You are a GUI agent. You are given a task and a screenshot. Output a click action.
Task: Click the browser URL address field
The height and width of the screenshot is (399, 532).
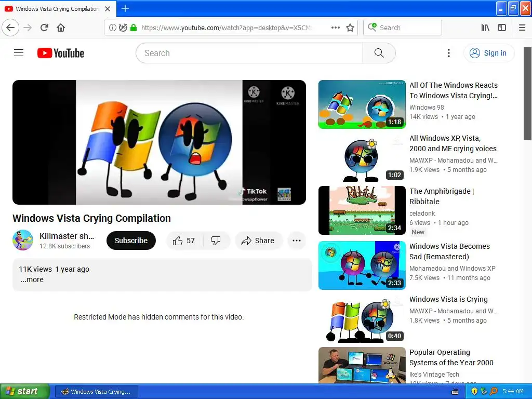pyautogui.click(x=225, y=28)
